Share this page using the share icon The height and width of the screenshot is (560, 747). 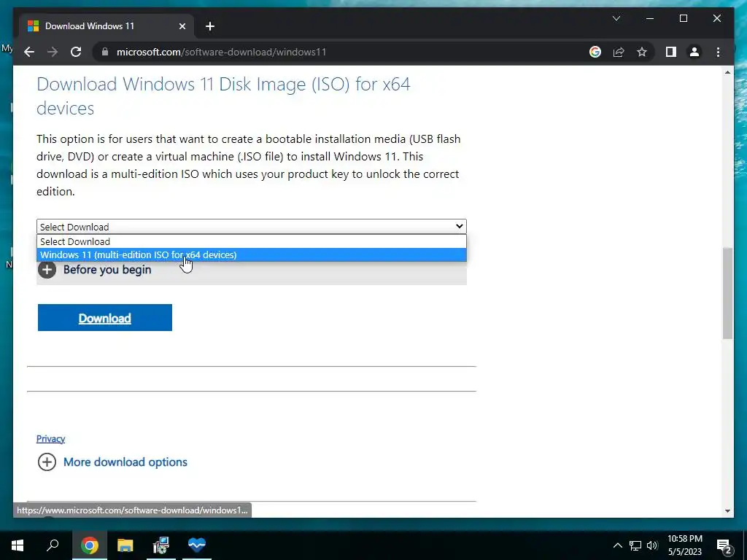(x=619, y=52)
